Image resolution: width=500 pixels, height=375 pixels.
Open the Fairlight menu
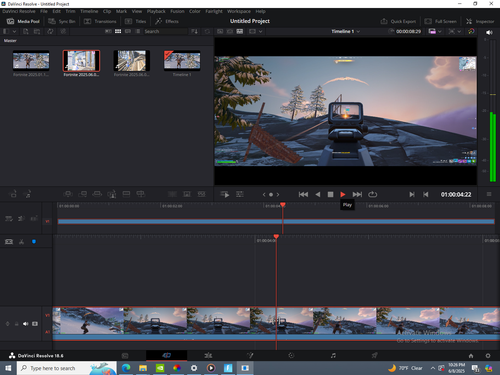(x=214, y=11)
